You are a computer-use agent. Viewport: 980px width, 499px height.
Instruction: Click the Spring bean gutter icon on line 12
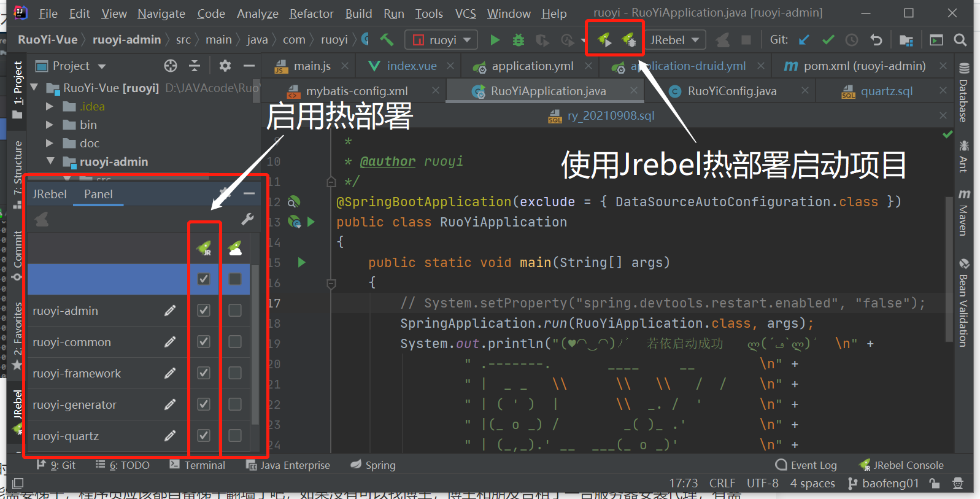(x=294, y=201)
